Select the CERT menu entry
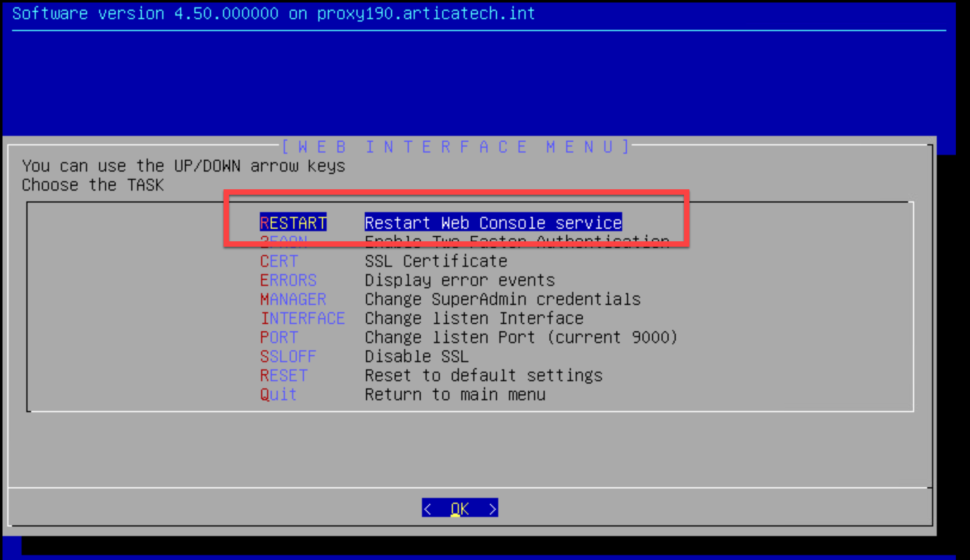Screen dimensions: 970x560 (x=279, y=261)
